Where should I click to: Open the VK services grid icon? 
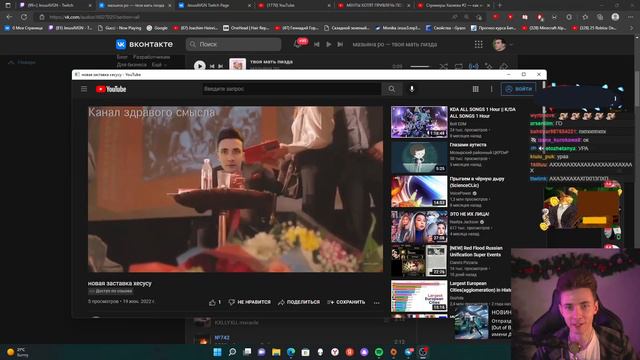[x=478, y=44]
